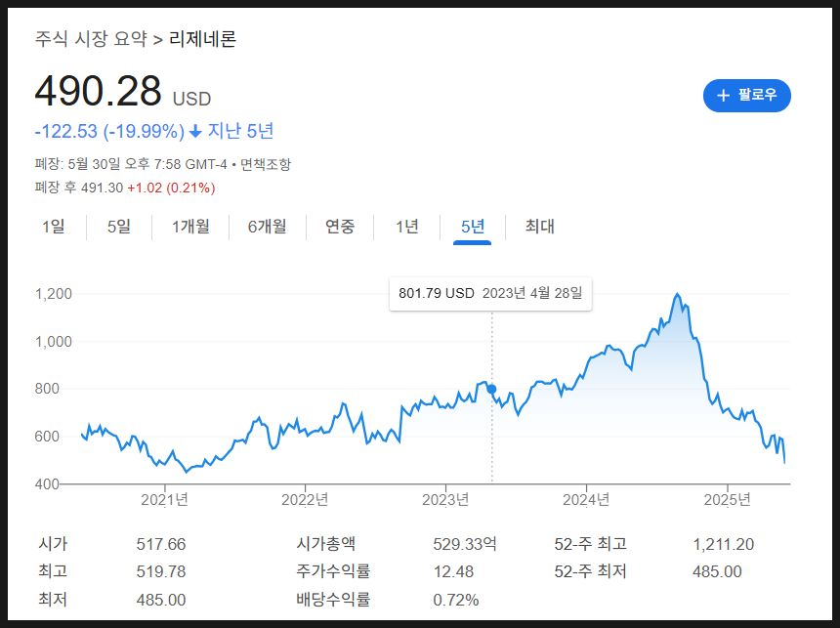Click the -122.53 (-19.99%) change text
This screenshot has width=840, height=628.
point(109,131)
